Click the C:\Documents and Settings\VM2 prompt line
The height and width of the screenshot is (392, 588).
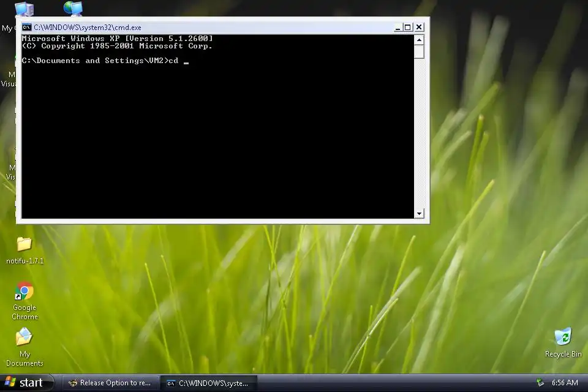tap(105, 61)
